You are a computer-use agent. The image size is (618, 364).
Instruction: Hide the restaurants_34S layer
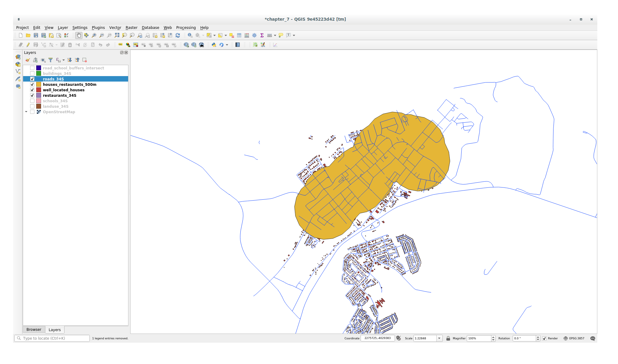[x=32, y=95]
